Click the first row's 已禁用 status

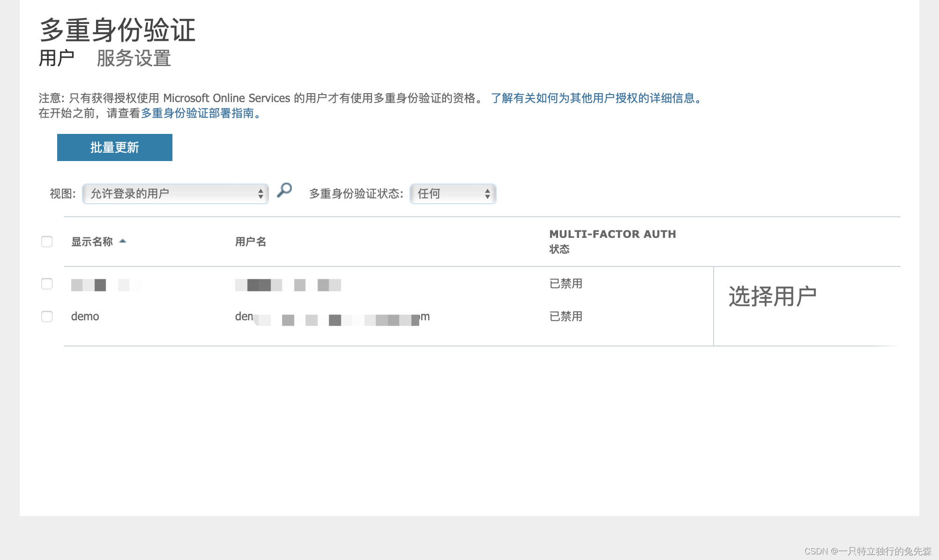[x=566, y=284]
